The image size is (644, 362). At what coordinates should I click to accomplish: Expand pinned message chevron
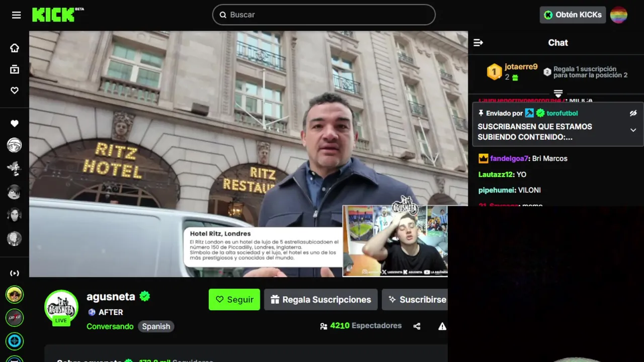point(633,130)
